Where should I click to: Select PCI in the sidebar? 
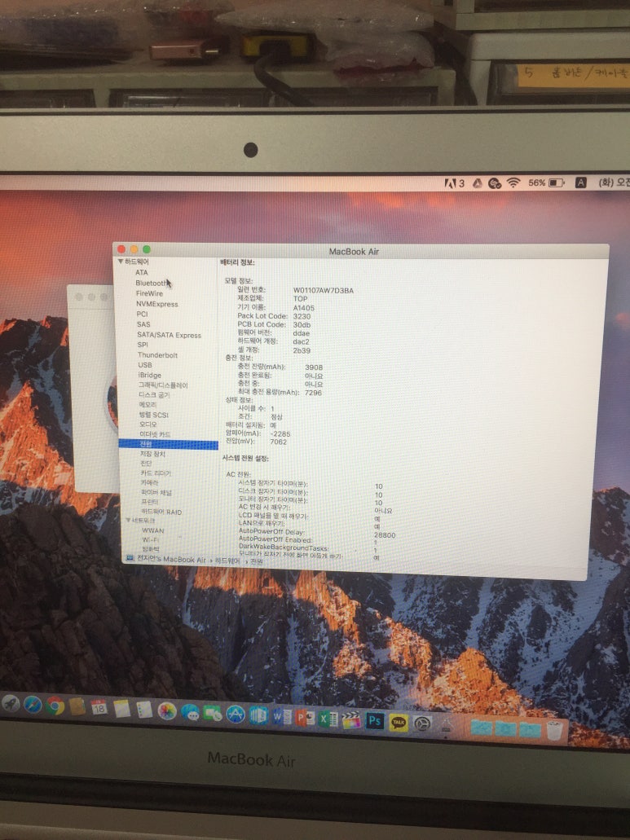click(x=142, y=314)
